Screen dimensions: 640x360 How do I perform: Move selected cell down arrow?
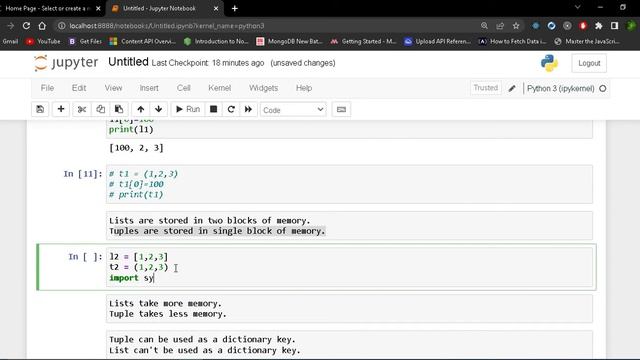[159, 109]
